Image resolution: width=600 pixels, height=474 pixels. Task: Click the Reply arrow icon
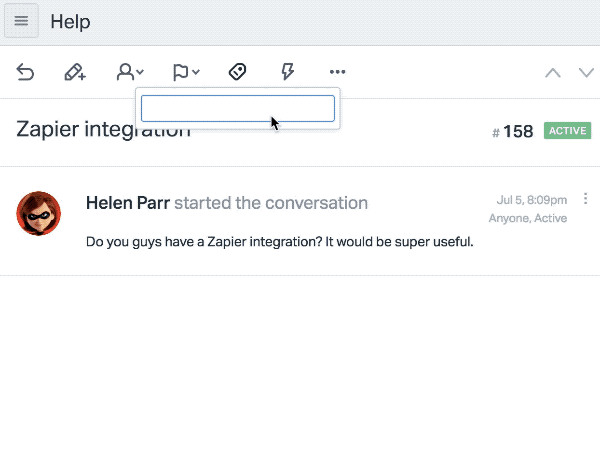pyautogui.click(x=25, y=72)
